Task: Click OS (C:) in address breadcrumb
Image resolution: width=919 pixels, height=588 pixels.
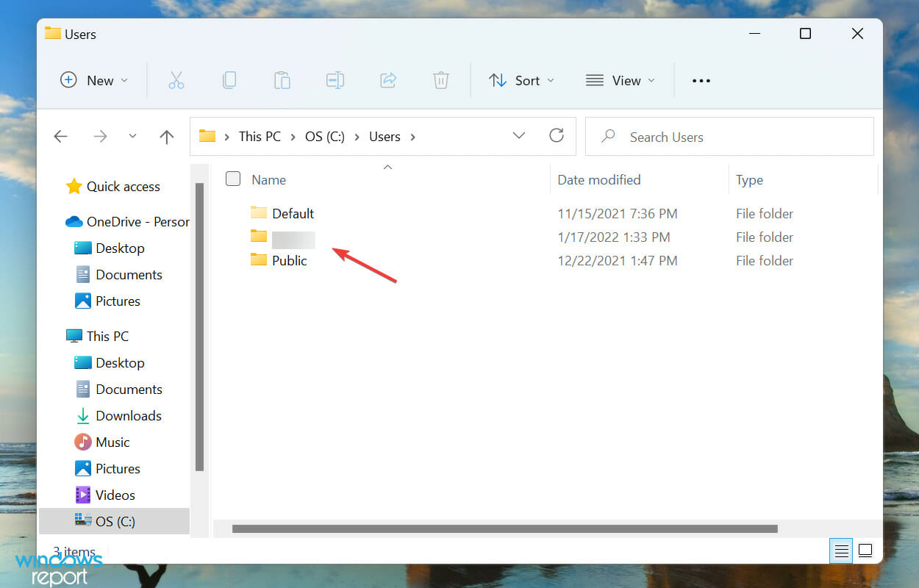Action: (x=324, y=137)
